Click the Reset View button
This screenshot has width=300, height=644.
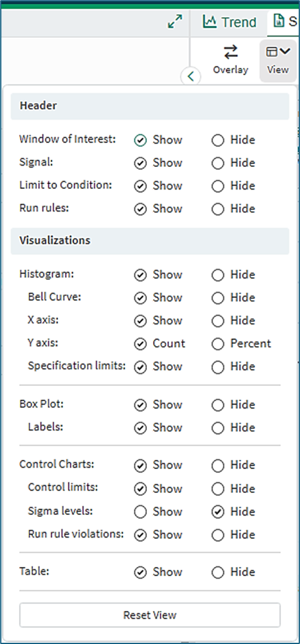tap(150, 615)
